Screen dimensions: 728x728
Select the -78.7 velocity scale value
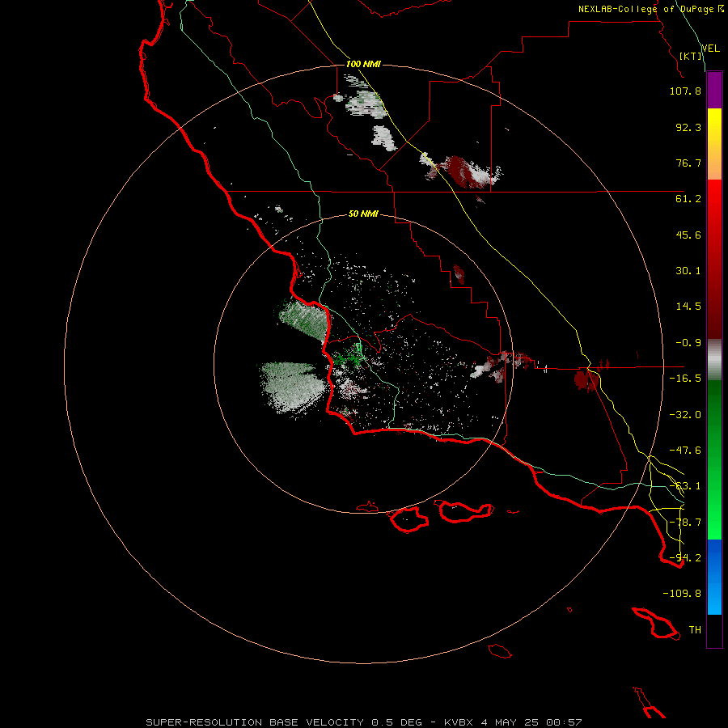(x=685, y=523)
